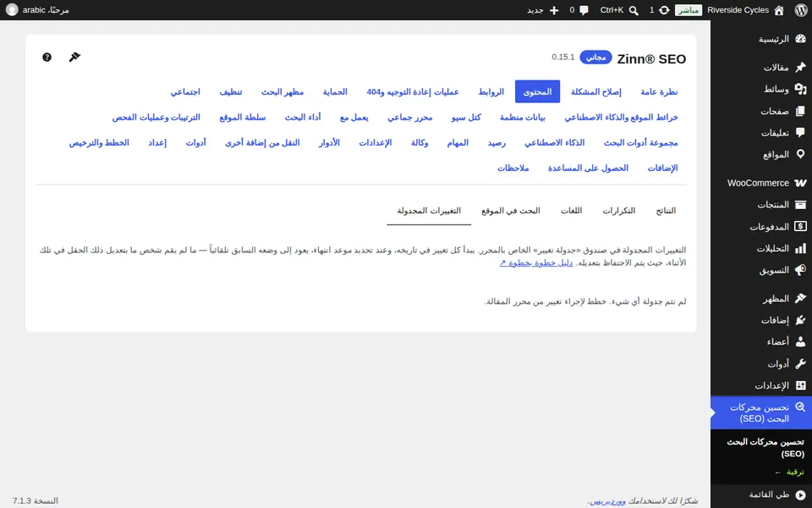Open the بيانات منظمة tab
Screen dimensions: 812x508
tap(522, 117)
